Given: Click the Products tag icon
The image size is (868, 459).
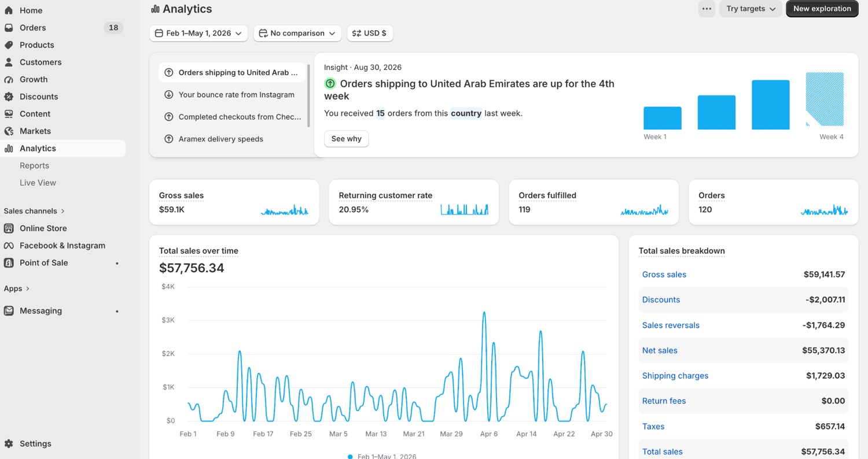Looking at the screenshot, I should tap(9, 45).
